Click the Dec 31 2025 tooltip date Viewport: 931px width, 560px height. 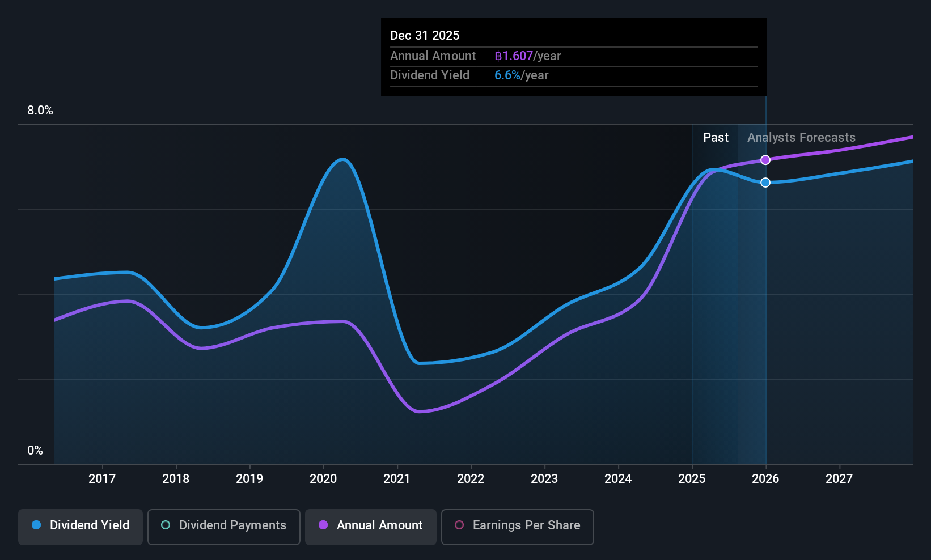(x=425, y=35)
